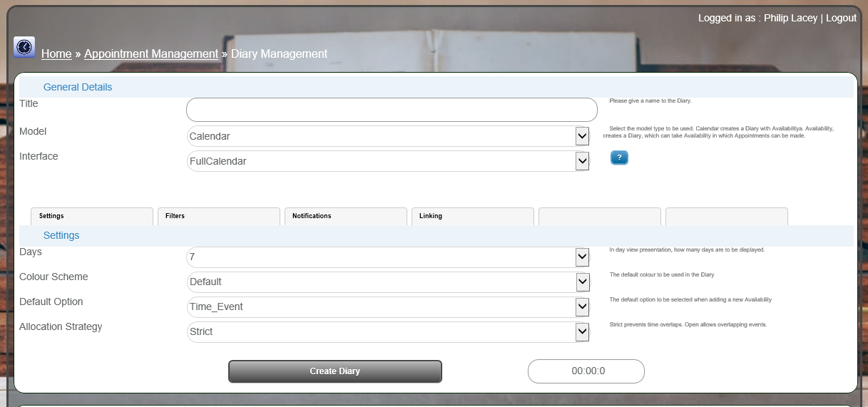Click the clock icon beside Home breadcrumb
This screenshot has height=407, width=868.
pyautogui.click(x=24, y=47)
